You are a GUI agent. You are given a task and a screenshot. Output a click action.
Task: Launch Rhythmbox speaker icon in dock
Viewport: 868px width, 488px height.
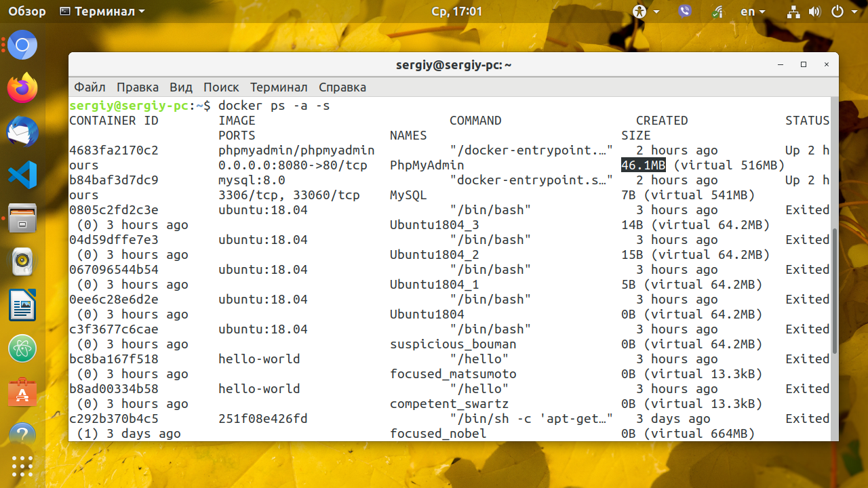click(22, 262)
